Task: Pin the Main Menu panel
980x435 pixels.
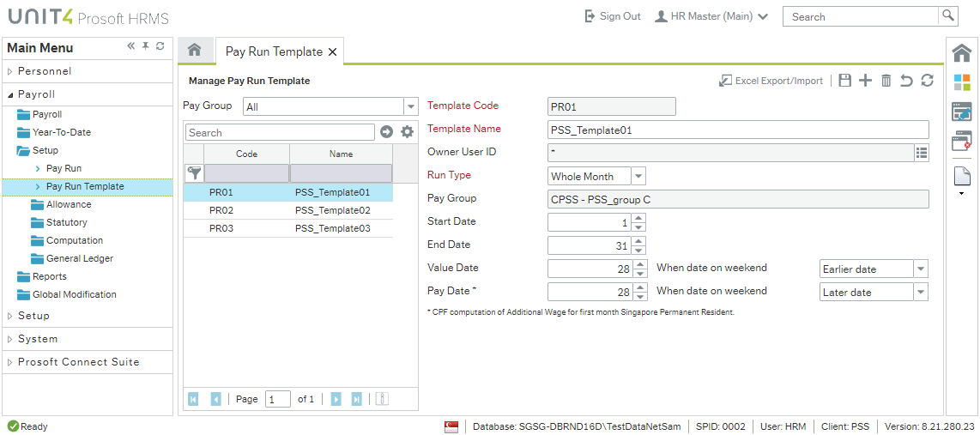Action: pyautogui.click(x=146, y=46)
